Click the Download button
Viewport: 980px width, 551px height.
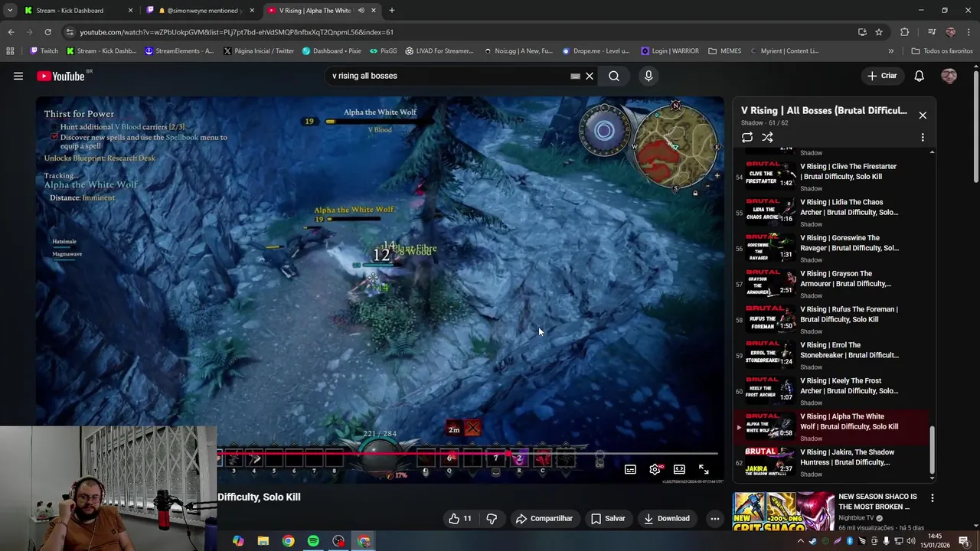coord(667,518)
